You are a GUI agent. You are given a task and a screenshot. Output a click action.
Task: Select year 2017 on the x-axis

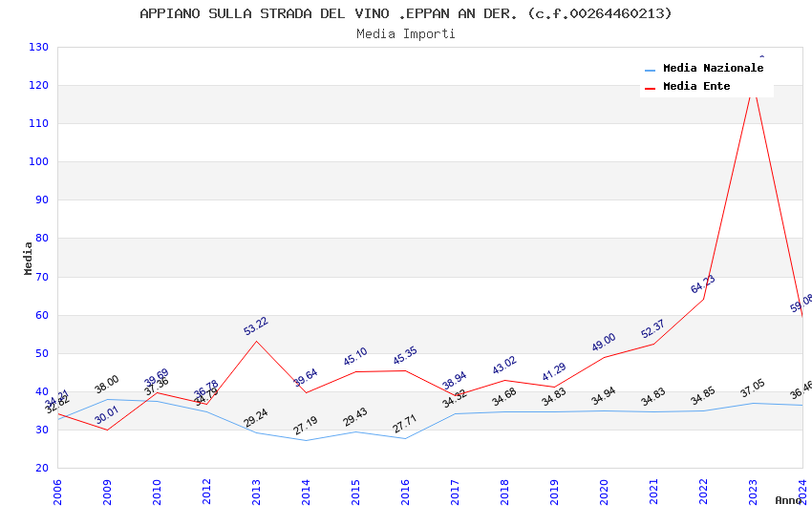click(x=455, y=492)
